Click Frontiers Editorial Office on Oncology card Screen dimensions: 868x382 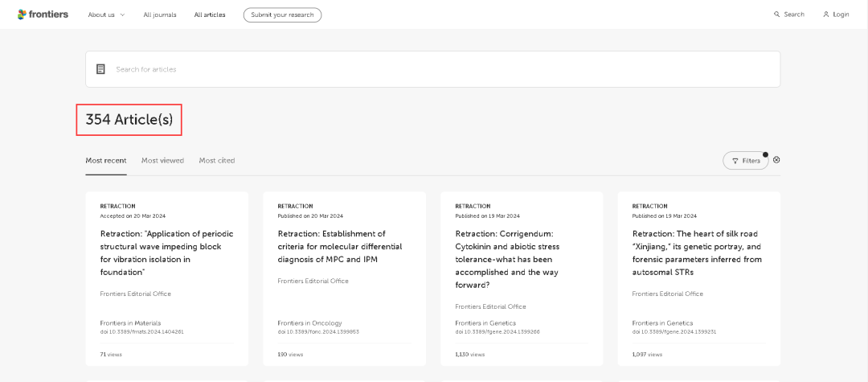tap(313, 281)
